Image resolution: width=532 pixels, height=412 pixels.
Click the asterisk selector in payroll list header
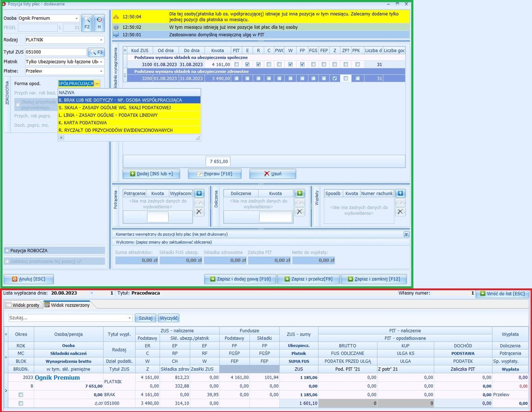6,334
